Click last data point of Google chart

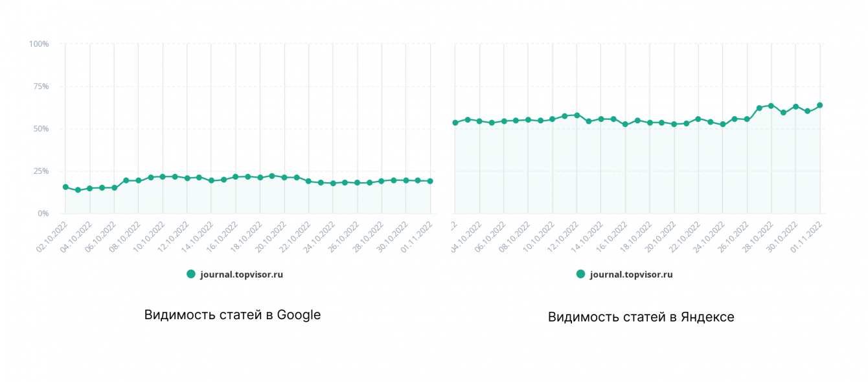(x=430, y=181)
